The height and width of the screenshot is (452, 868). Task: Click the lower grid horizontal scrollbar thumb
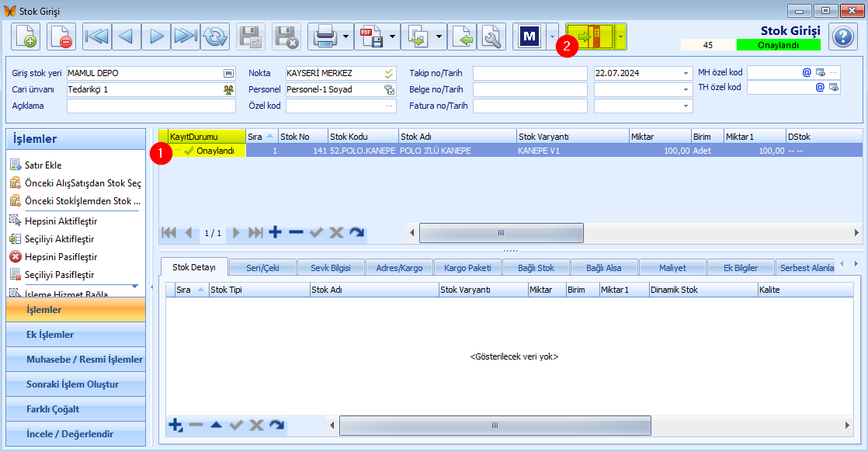(495, 426)
